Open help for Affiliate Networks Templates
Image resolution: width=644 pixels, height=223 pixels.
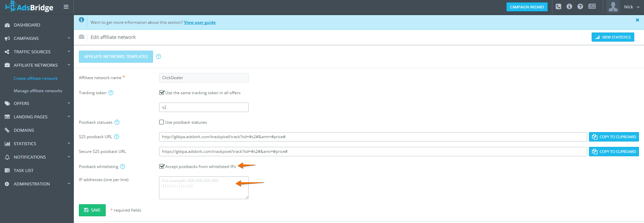coord(158,56)
